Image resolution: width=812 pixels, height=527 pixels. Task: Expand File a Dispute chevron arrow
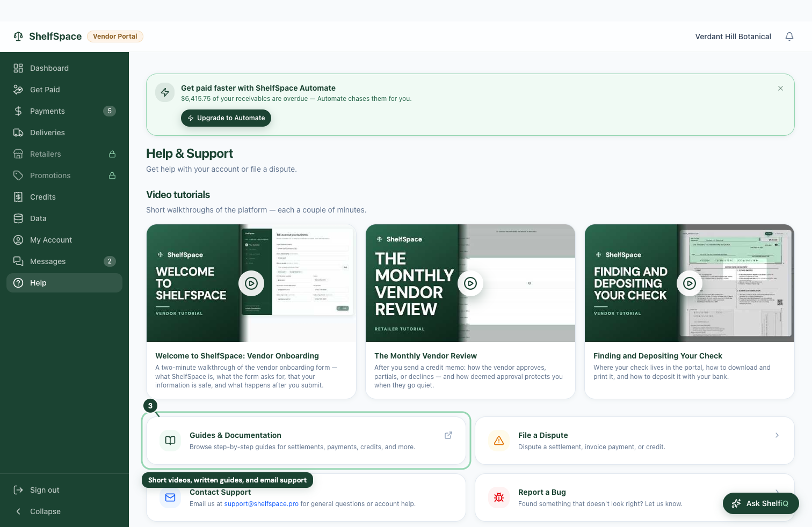(777, 435)
